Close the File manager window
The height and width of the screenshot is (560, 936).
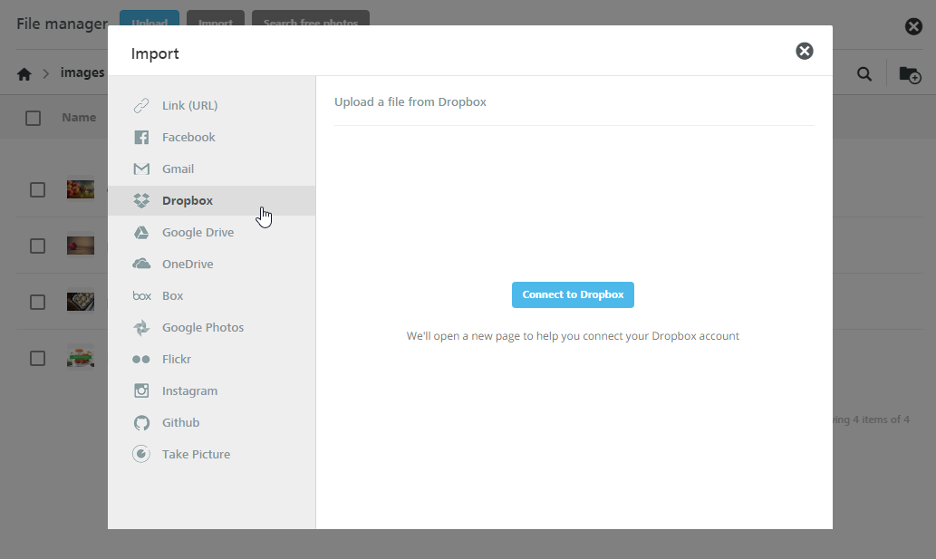coord(913,26)
